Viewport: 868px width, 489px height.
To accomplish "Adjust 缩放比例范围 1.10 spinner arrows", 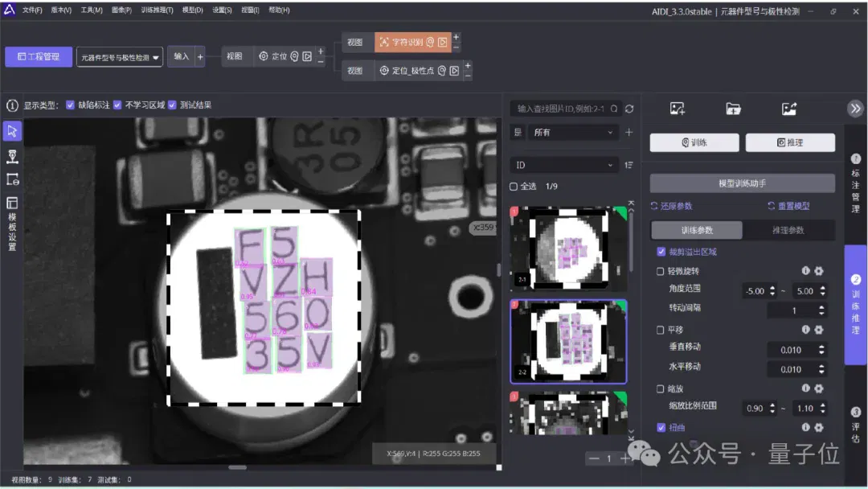I will [x=823, y=408].
